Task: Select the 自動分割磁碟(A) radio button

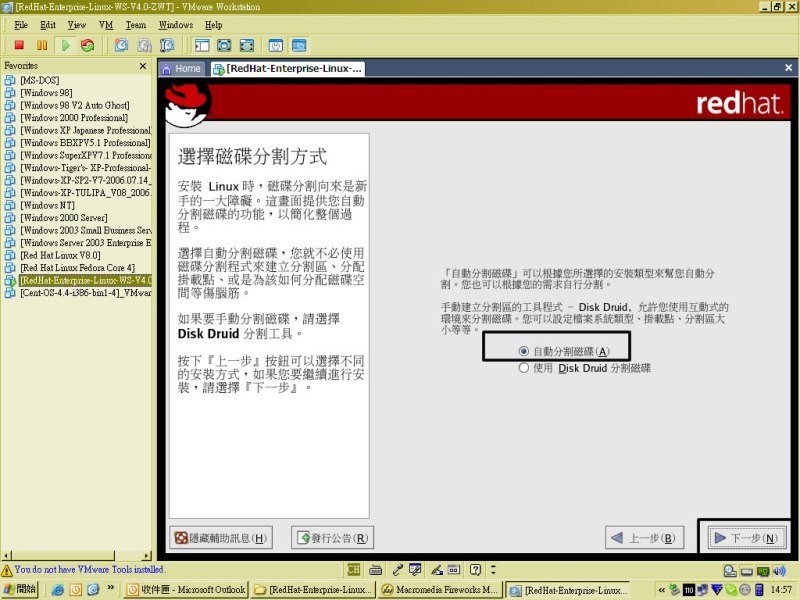Action: tap(523, 351)
